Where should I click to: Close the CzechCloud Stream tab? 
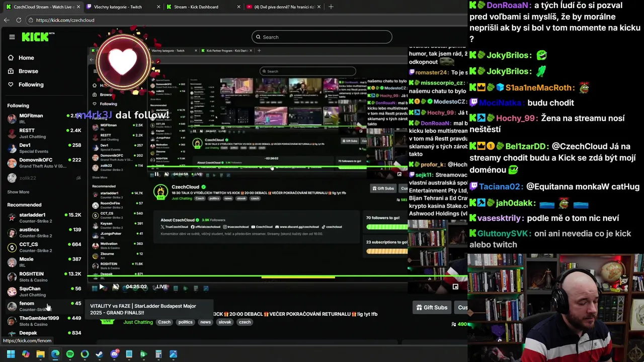tap(78, 7)
